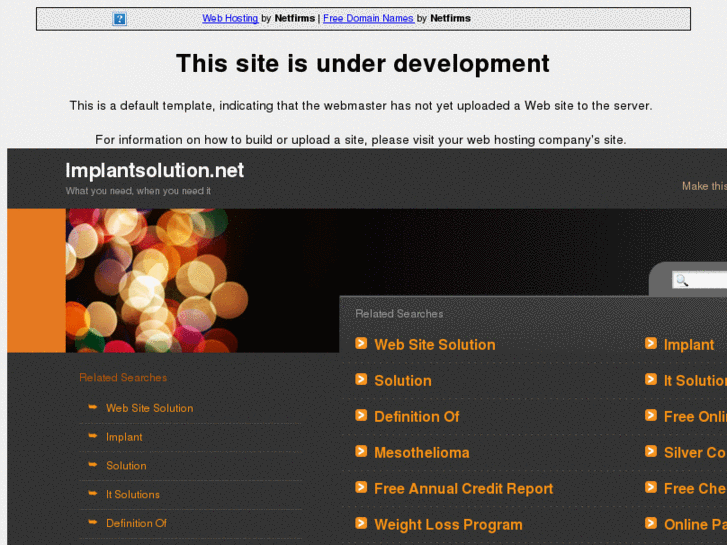Image resolution: width=727 pixels, height=545 pixels.
Task: Open the Online Pa link
Action: pos(695,525)
